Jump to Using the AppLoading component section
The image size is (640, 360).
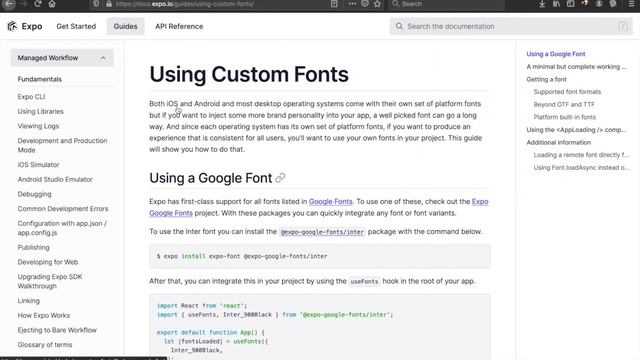pyautogui.click(x=576, y=130)
